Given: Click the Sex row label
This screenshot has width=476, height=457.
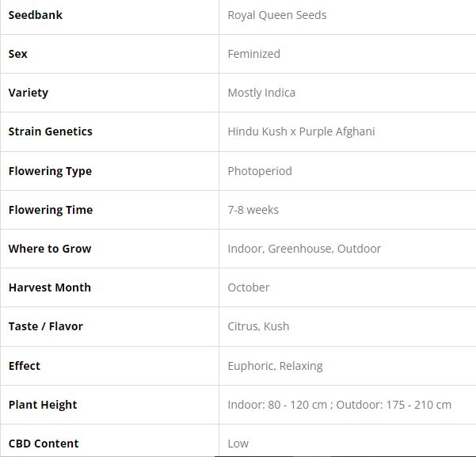Looking at the screenshot, I should (x=18, y=54).
